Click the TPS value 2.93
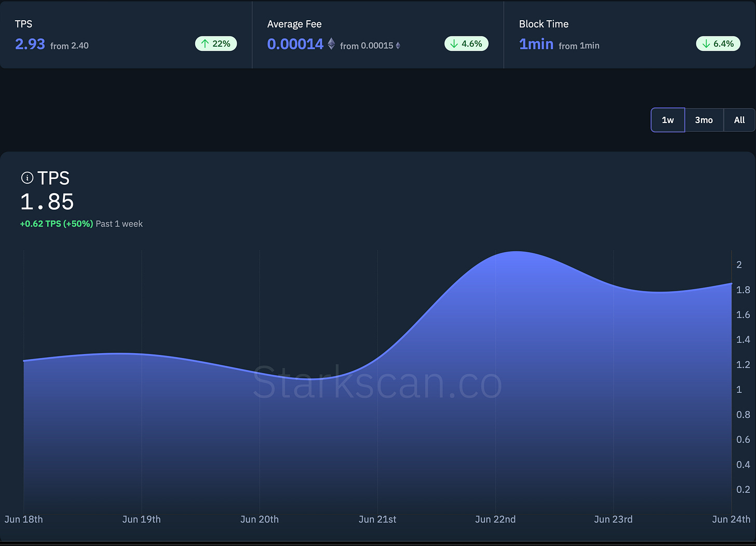 point(30,44)
